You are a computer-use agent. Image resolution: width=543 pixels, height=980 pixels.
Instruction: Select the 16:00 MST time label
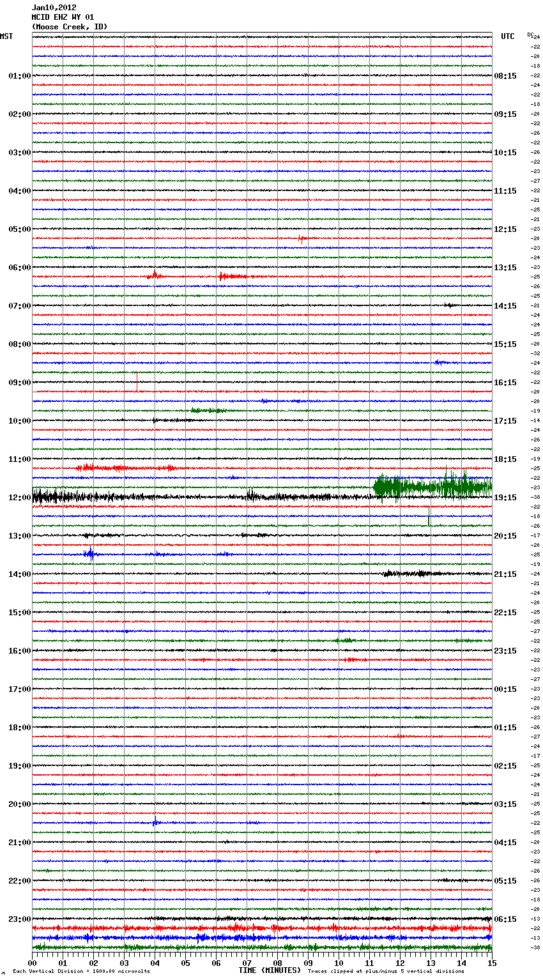19,651
